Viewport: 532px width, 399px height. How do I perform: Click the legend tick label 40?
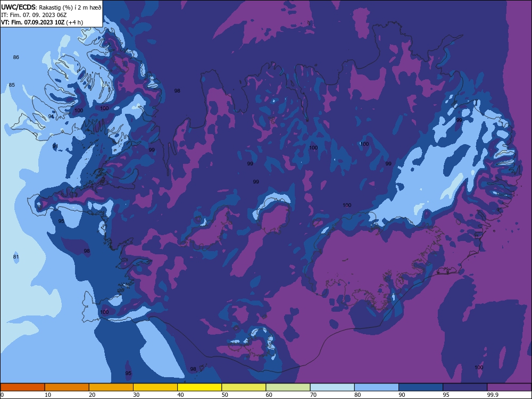point(181,395)
